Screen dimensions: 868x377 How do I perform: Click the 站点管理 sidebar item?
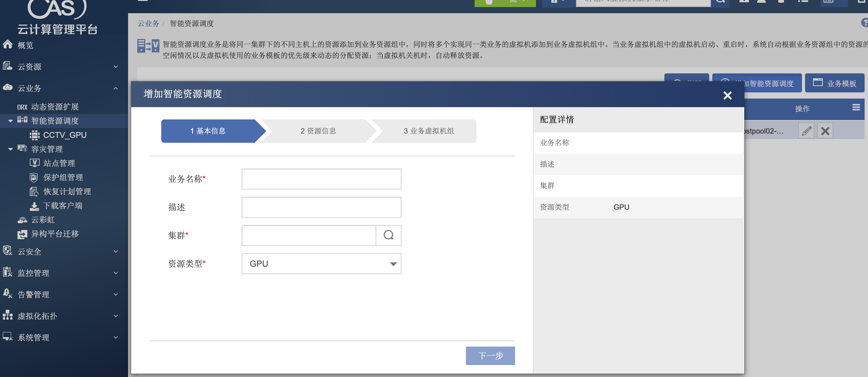tap(59, 163)
